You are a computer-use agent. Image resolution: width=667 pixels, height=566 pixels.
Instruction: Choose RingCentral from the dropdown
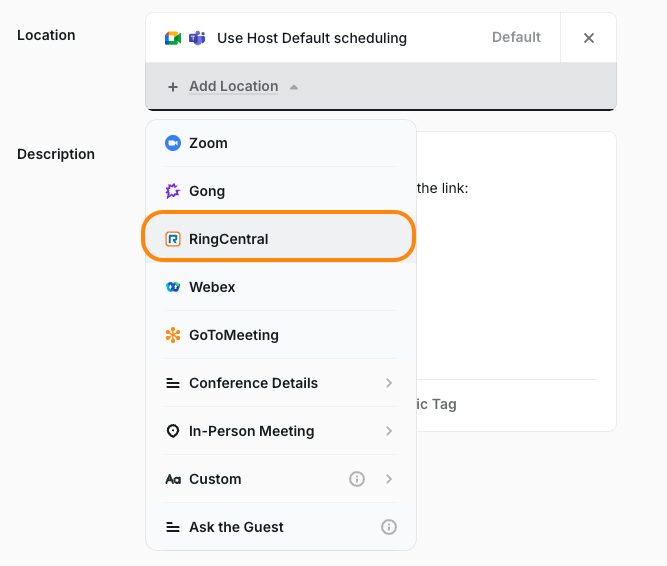(x=281, y=239)
